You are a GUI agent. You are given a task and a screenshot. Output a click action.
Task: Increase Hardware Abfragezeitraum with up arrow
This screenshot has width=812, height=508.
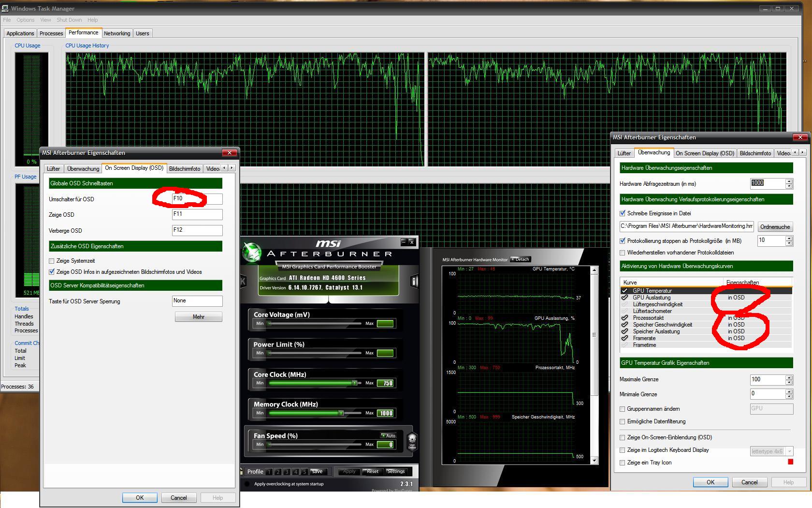point(789,181)
